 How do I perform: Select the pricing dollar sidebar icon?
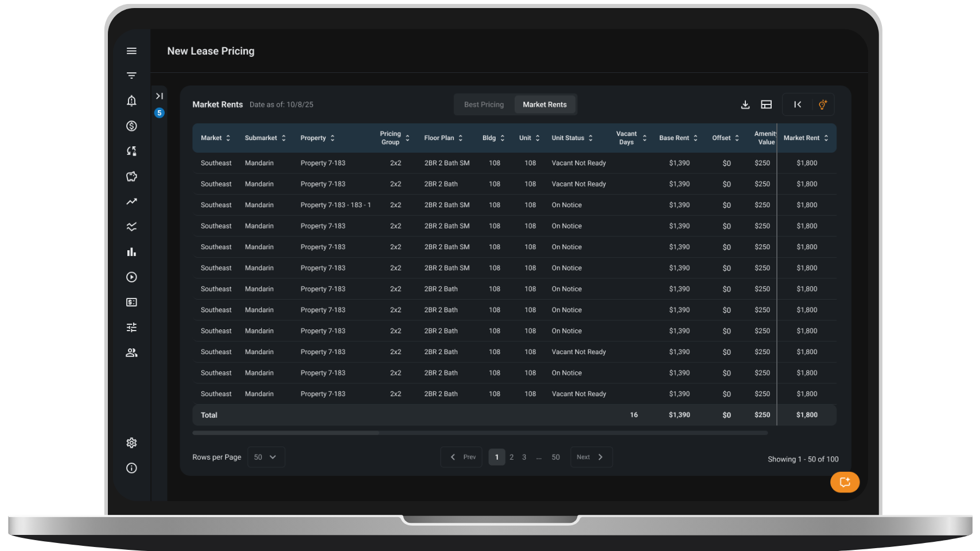point(131,126)
